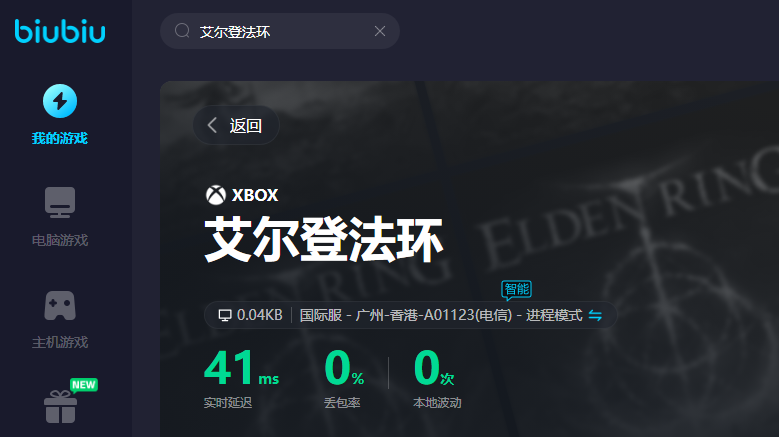Switch to 电脑游戏 tab label

pyautogui.click(x=60, y=240)
